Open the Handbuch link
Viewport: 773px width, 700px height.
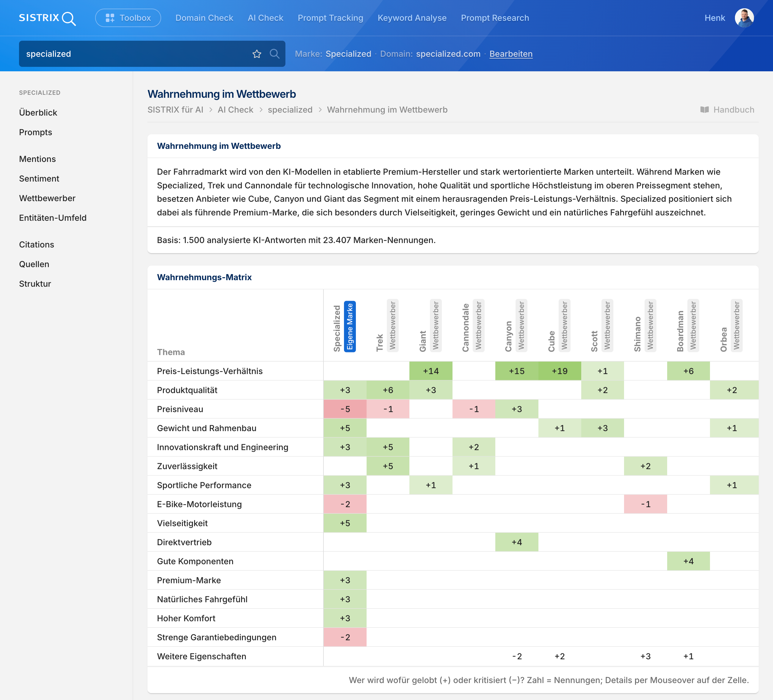click(727, 110)
